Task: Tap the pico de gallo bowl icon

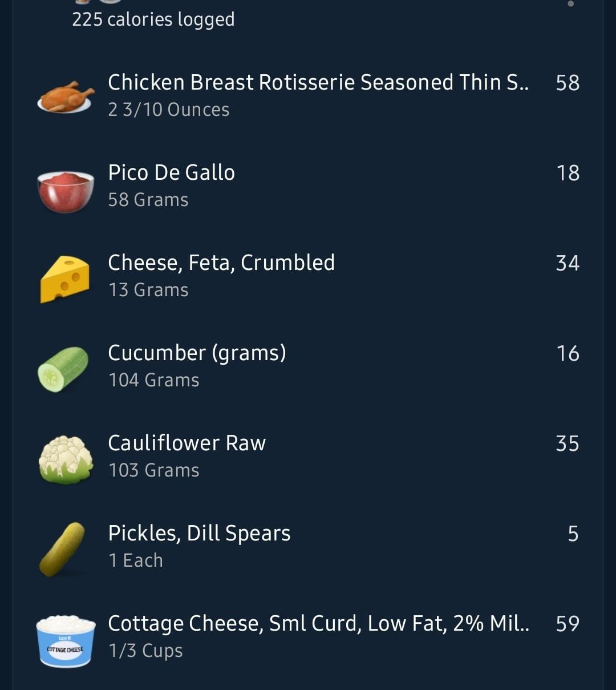Action: pyautogui.click(x=65, y=191)
